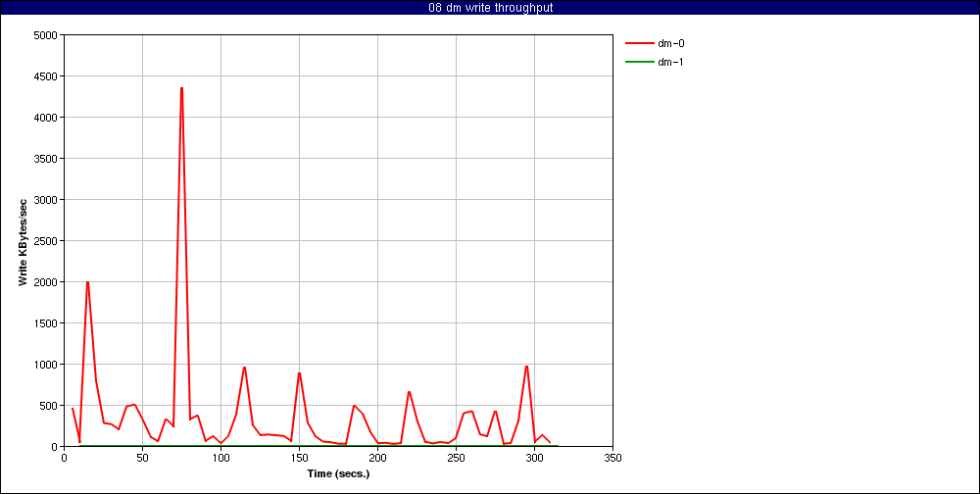Click the 500 y-axis tick value

(x=49, y=405)
